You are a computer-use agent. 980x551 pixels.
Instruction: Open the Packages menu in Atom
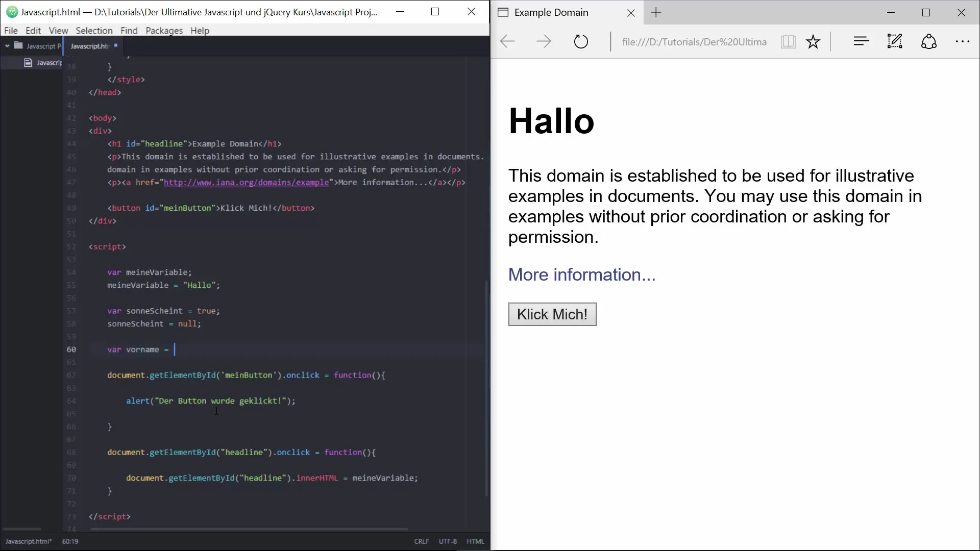click(164, 31)
